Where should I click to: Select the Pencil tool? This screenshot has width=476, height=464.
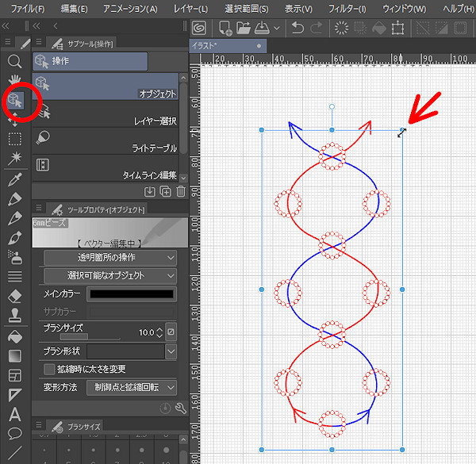point(14,218)
